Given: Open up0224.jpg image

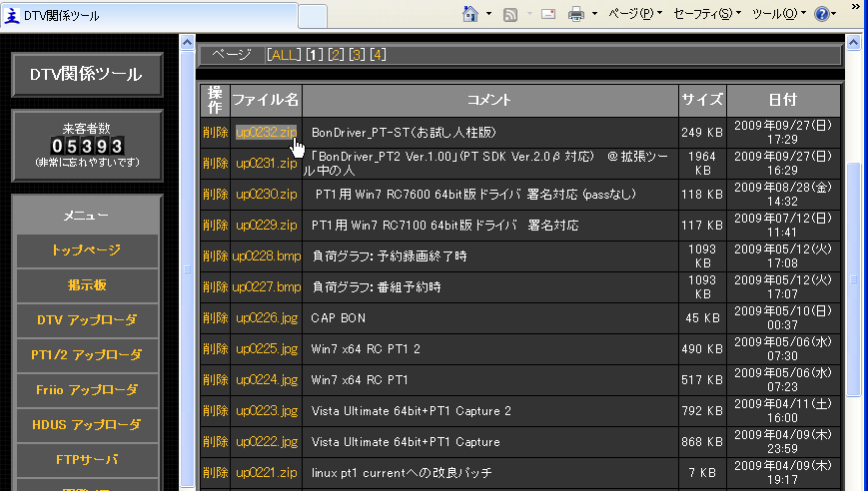Looking at the screenshot, I should click(267, 380).
